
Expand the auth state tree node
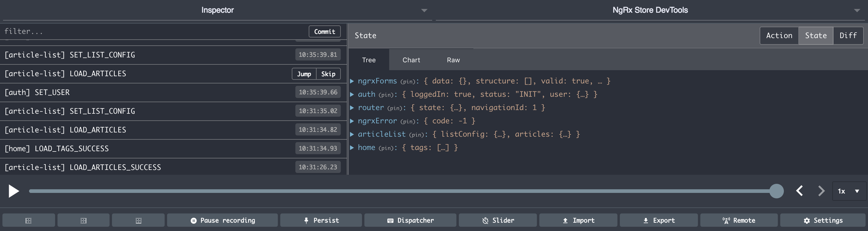[352, 95]
